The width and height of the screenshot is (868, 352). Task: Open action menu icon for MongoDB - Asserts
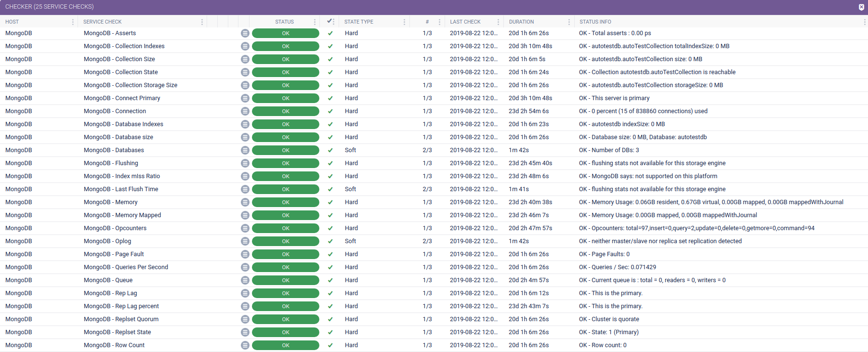(245, 33)
